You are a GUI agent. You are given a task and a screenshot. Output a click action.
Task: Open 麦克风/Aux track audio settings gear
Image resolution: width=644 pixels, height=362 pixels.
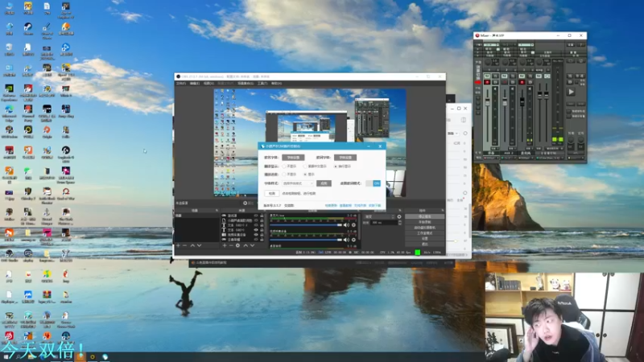[353, 225]
